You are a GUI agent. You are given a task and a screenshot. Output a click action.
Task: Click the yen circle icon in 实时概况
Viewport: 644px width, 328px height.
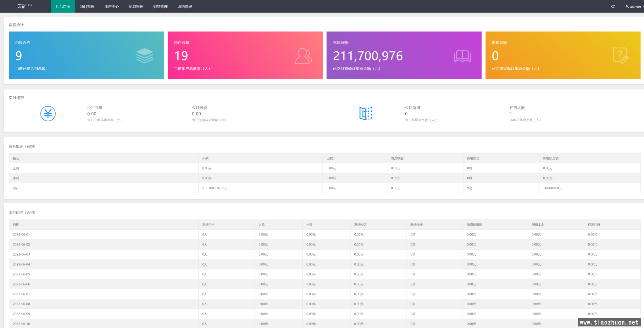pos(48,114)
